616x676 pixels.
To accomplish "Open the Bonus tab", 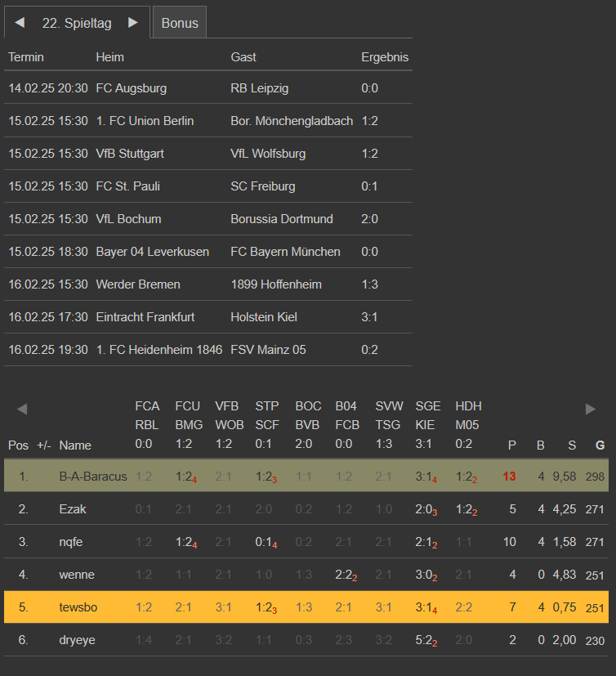I will [180, 23].
